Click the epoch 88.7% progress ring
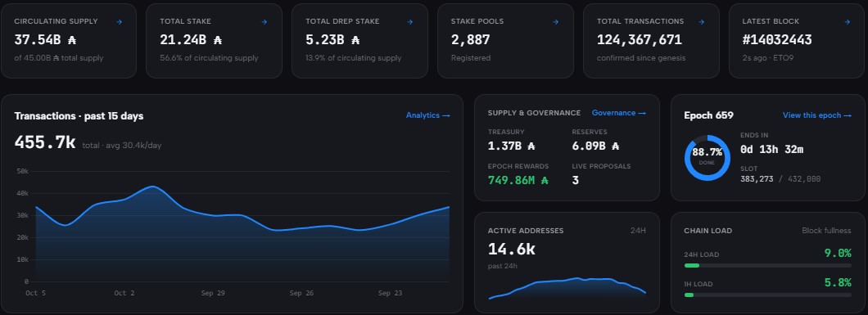This screenshot has width=868, height=315. [x=707, y=157]
